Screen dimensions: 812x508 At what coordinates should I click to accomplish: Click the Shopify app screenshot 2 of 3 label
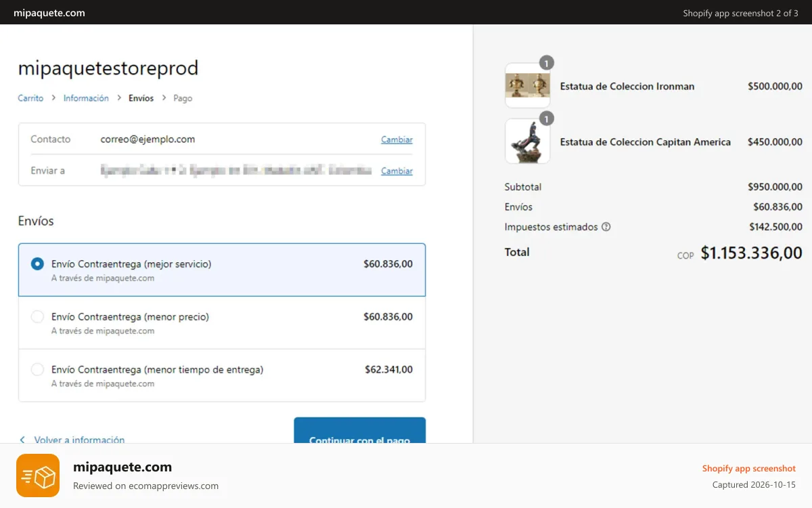click(740, 13)
